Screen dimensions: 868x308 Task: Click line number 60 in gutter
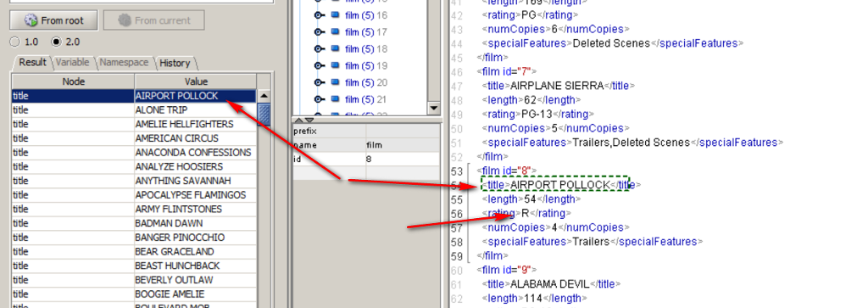pyautogui.click(x=457, y=270)
